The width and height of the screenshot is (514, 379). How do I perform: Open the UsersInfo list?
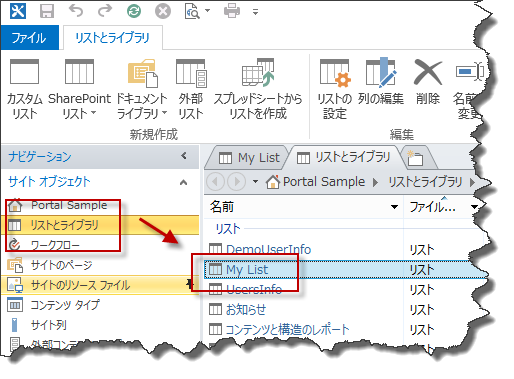pyautogui.click(x=254, y=289)
